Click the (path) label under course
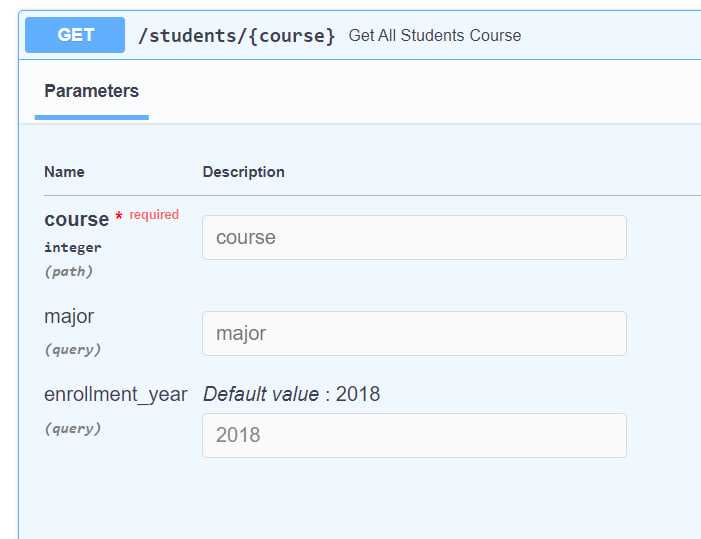Viewport: 701px width, 539px height. pyautogui.click(x=68, y=271)
